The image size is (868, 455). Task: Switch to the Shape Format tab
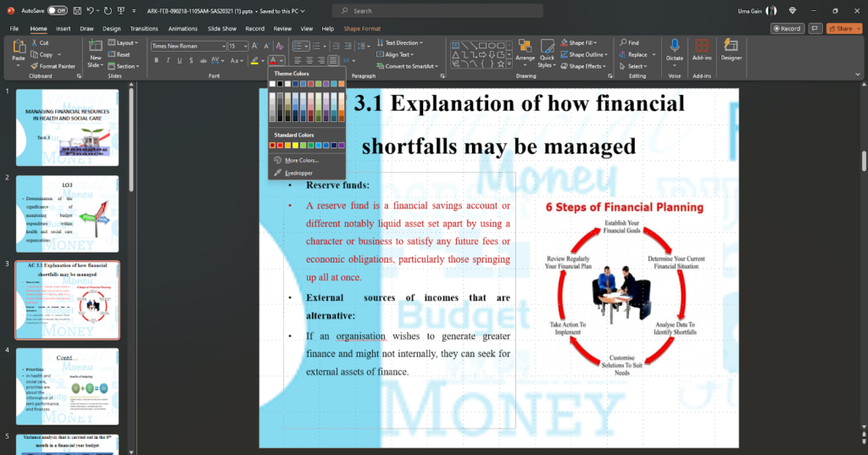tap(362, 28)
